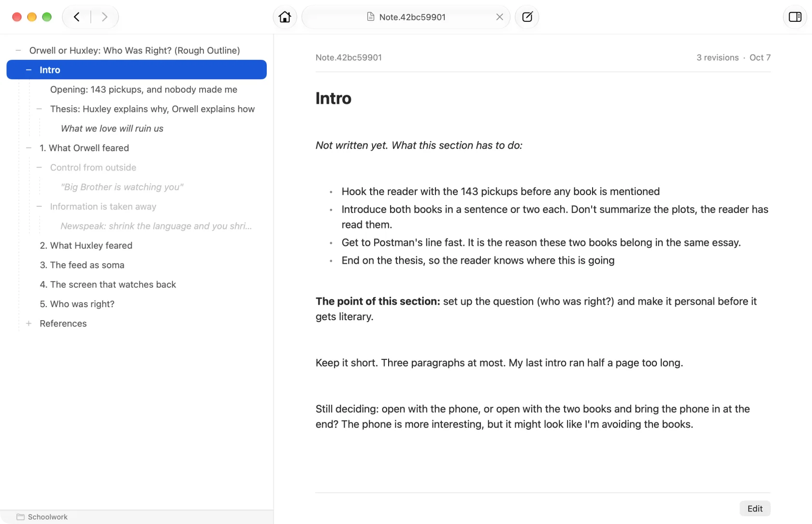Image resolution: width=812 pixels, height=524 pixels.
Task: Click the References row label
Action: pyautogui.click(x=63, y=324)
